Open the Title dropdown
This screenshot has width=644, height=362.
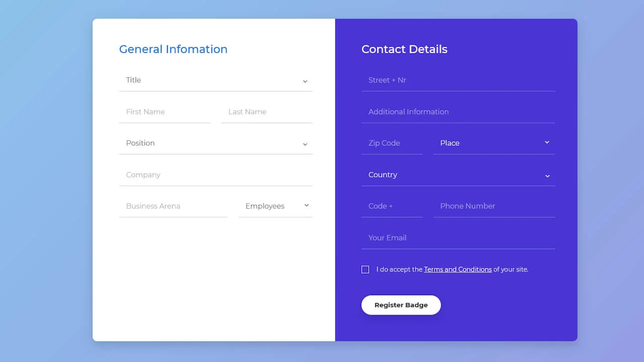point(216,80)
